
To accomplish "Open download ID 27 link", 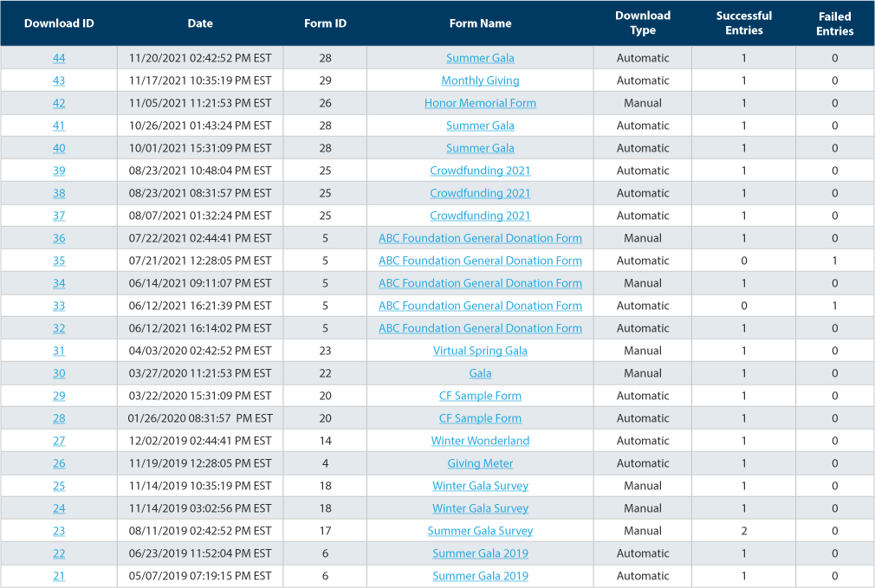I will pos(59,441).
